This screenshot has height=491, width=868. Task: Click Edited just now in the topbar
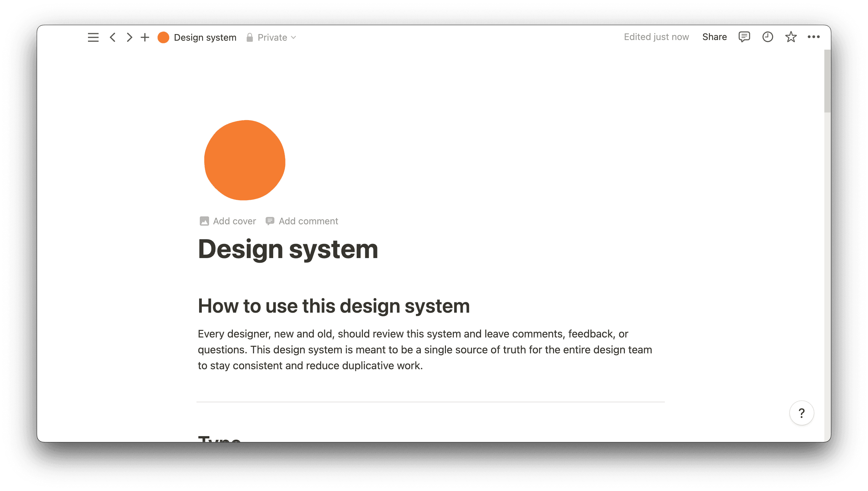(656, 36)
